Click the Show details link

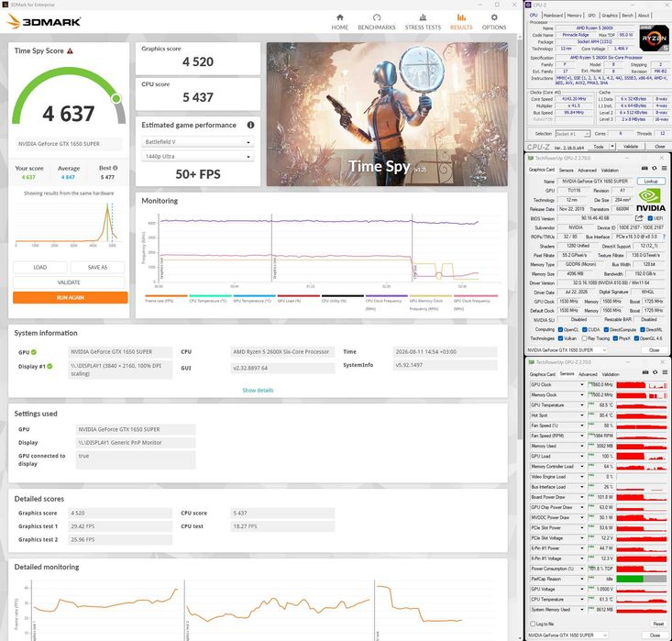(x=258, y=390)
